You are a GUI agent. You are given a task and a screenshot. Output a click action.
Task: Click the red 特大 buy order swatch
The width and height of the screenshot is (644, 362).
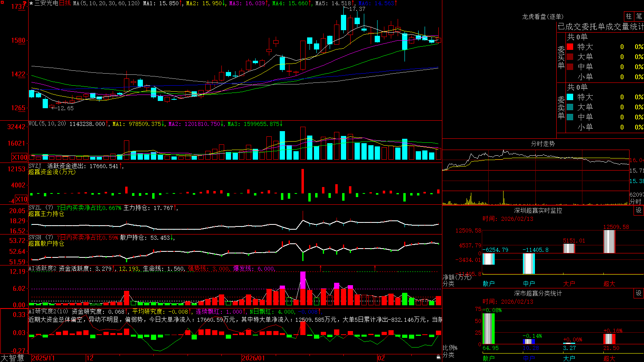pyautogui.click(x=570, y=47)
